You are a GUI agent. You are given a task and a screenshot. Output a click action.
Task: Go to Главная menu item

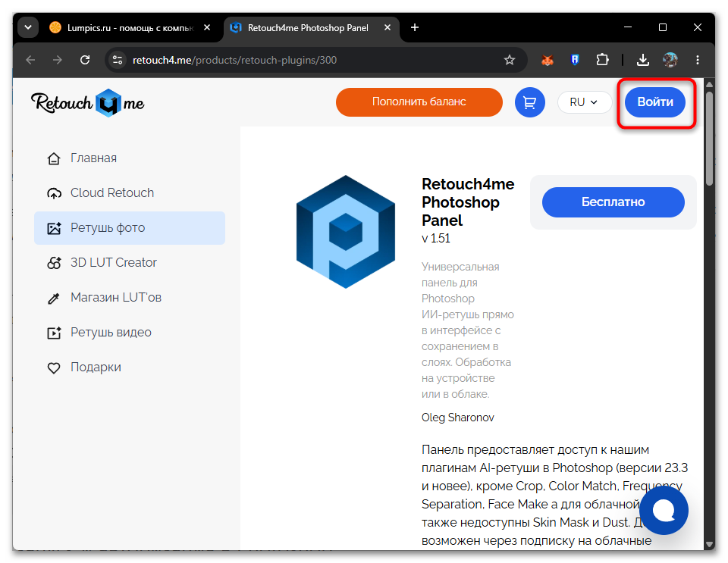click(x=130, y=158)
